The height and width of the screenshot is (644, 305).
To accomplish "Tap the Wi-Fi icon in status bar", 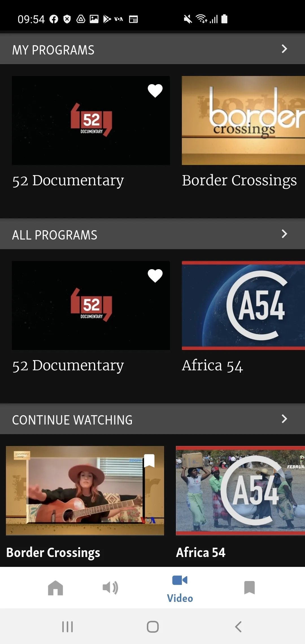I will (x=202, y=19).
